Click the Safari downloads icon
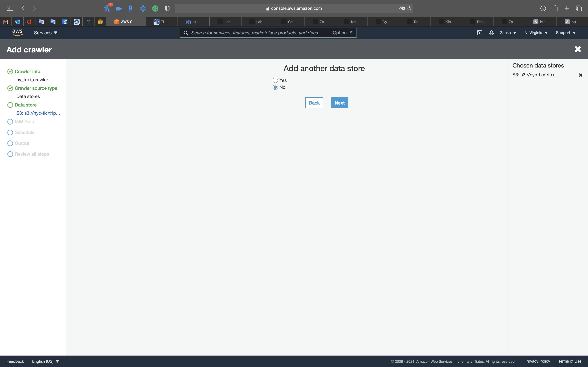Viewport: 588px width, 367px height. coord(543,9)
